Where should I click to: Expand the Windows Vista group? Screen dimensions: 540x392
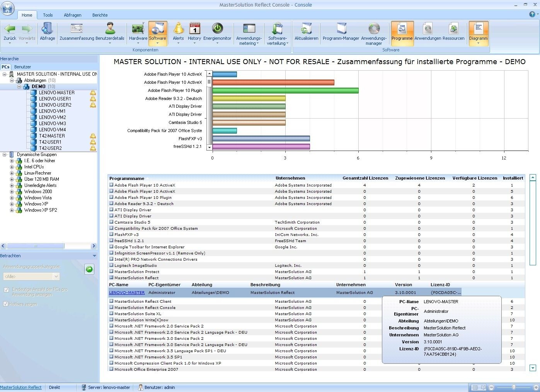pyautogui.click(x=12, y=198)
